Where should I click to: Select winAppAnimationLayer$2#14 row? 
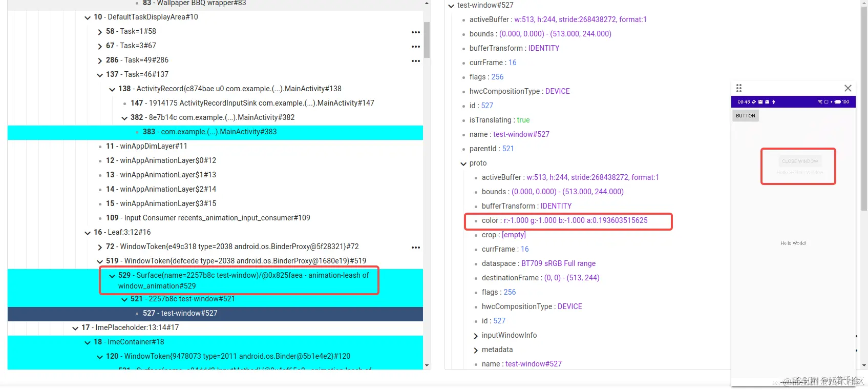pos(215,189)
